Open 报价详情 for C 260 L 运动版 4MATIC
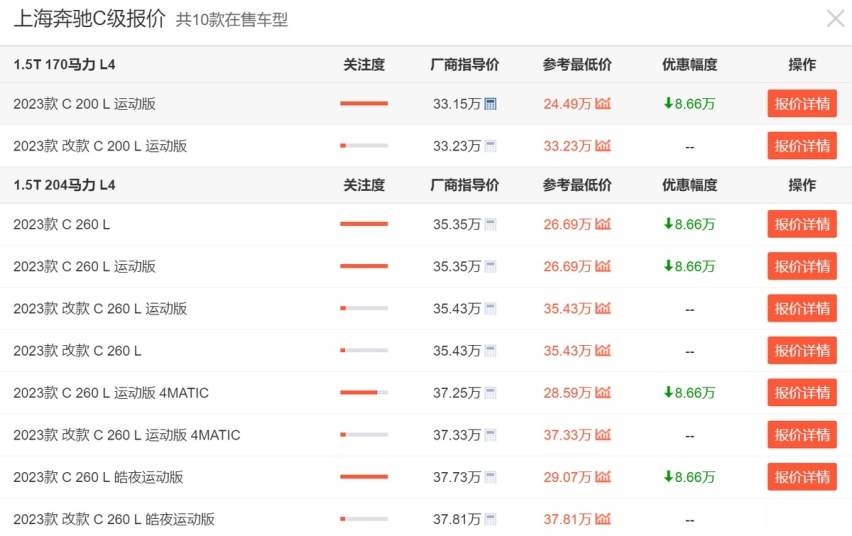 coord(802,392)
